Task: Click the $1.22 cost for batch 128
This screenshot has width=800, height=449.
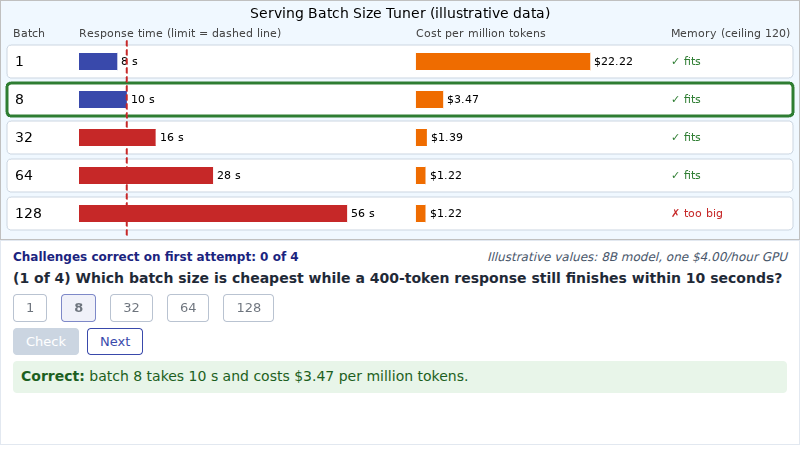Action: point(446,213)
